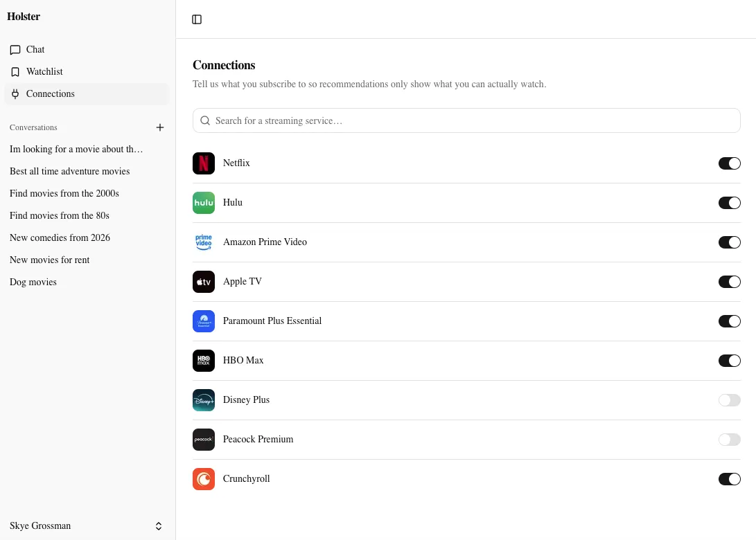Turn off the HBO Max toggle
Screen dimensions: 756x540
(x=729, y=361)
